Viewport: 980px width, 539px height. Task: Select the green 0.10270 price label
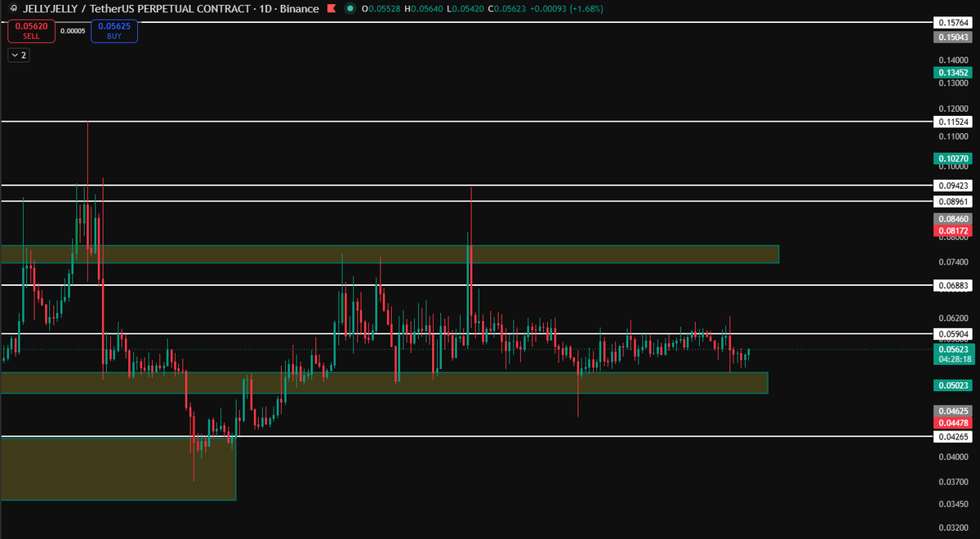(x=953, y=158)
